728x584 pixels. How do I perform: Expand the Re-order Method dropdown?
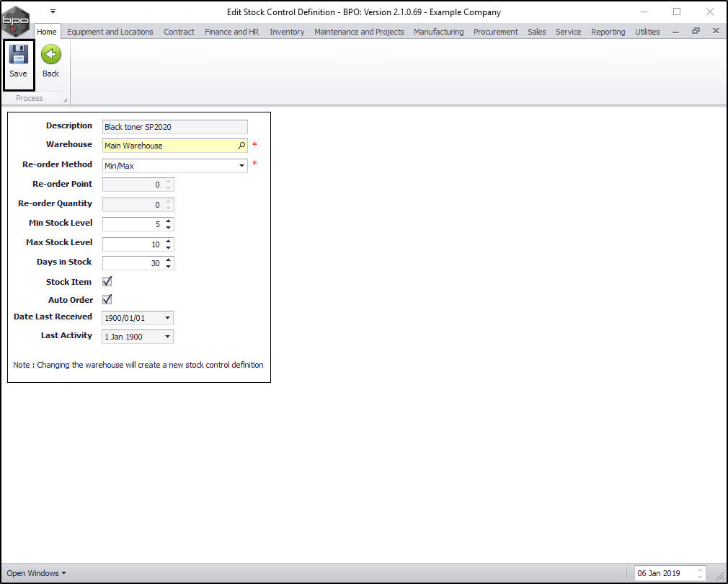241,166
